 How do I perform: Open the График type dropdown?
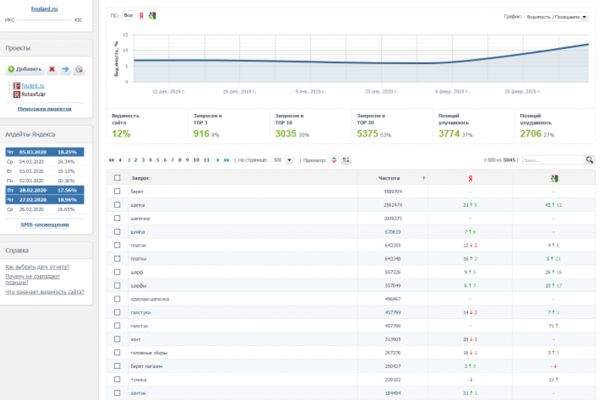[x=556, y=17]
